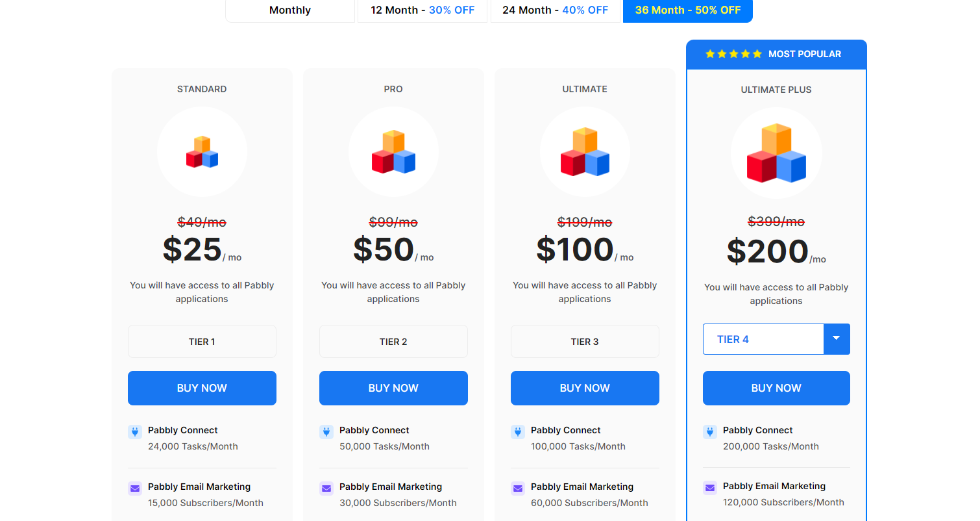Click the Pabbly Email Marketing envelope icon in Pro plan
The image size is (980, 521).
(x=326, y=488)
